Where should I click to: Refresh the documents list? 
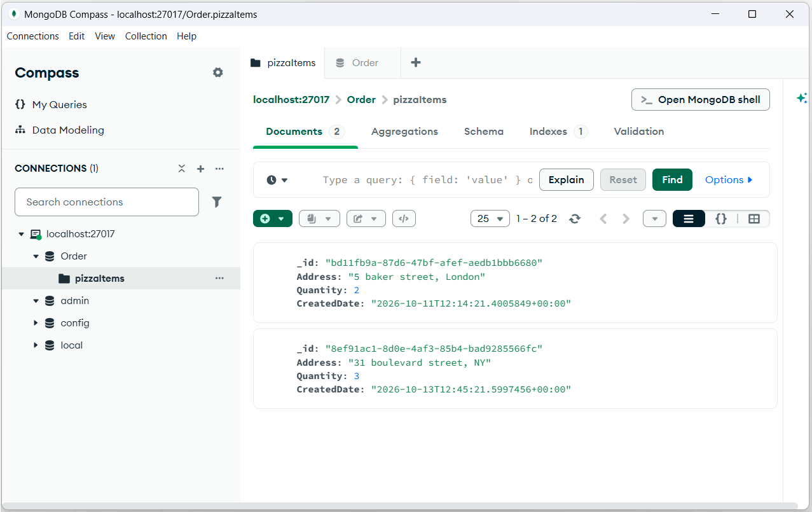point(575,218)
